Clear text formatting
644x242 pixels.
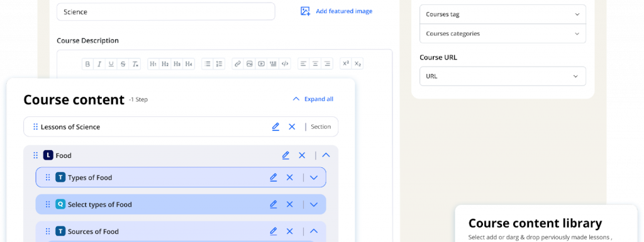pyautogui.click(x=135, y=64)
